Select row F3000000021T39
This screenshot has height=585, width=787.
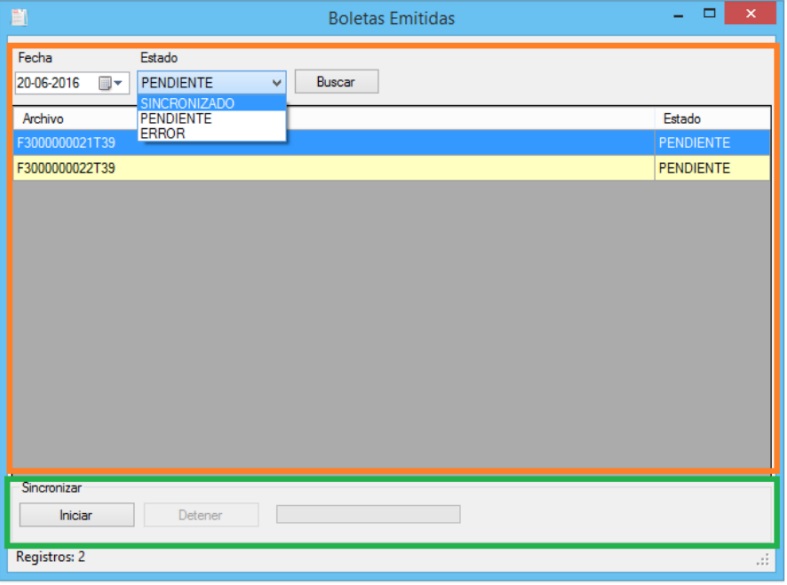391,143
